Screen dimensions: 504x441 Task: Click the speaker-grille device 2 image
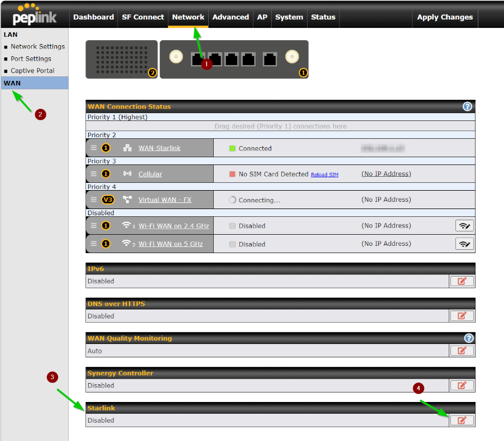[x=122, y=60]
